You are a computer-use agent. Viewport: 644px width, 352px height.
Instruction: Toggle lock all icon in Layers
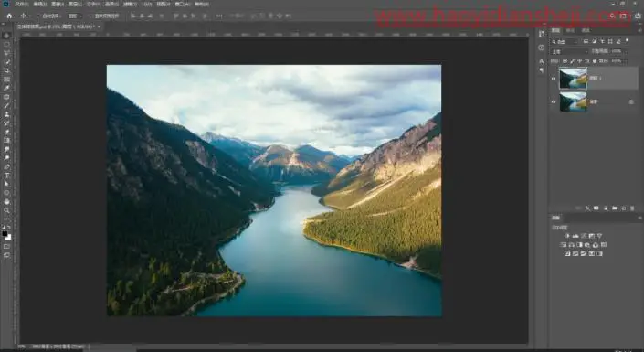595,61
